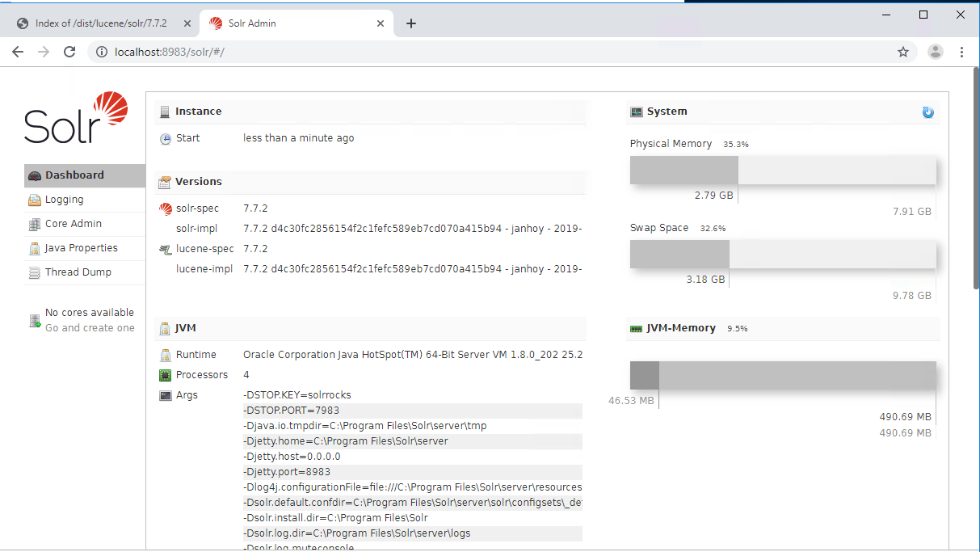Switch to the Index of /dist/lucene/solr tab
The width and height of the screenshot is (980, 552).
pyautogui.click(x=100, y=23)
